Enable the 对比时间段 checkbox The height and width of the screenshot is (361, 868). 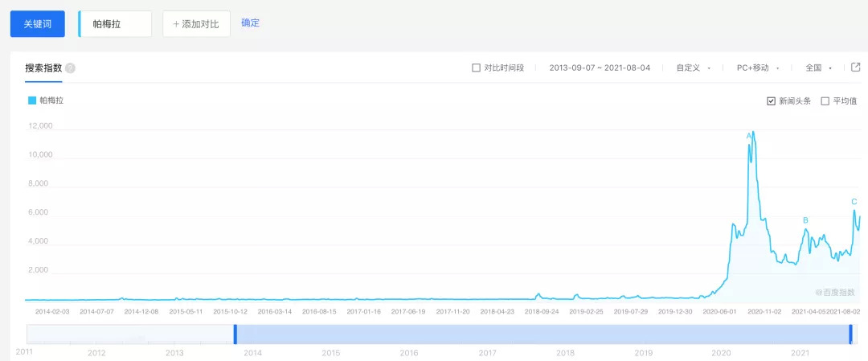pos(476,68)
